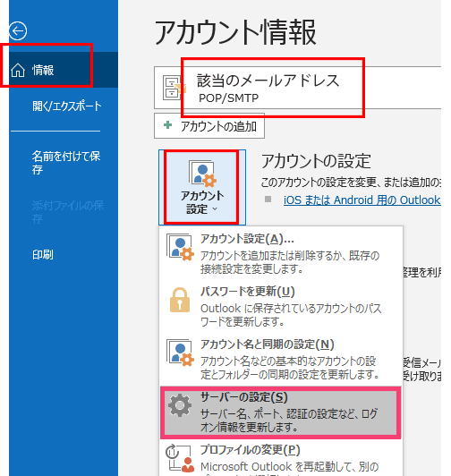This screenshot has height=476, width=451.
Task: Click the icon beside アカウント名と同期の設定
Action: [180, 353]
